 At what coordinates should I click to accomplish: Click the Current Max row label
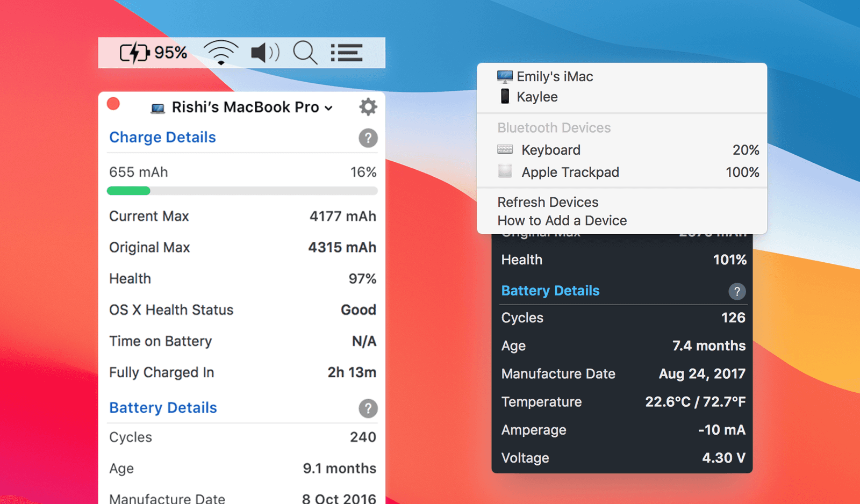[x=149, y=216]
